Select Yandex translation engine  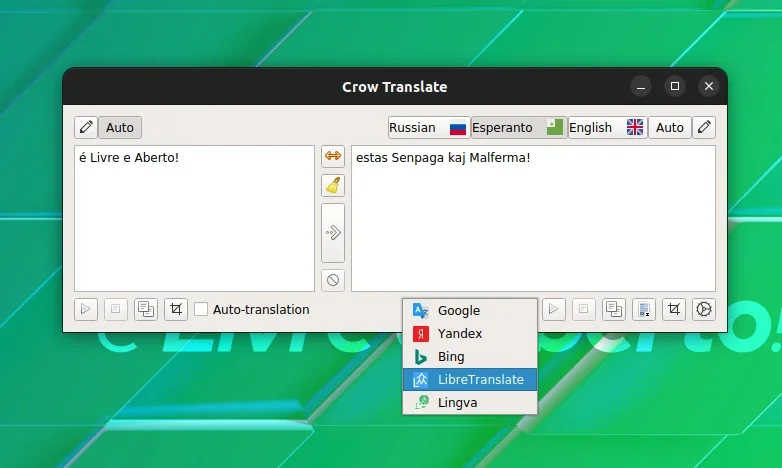click(x=470, y=333)
